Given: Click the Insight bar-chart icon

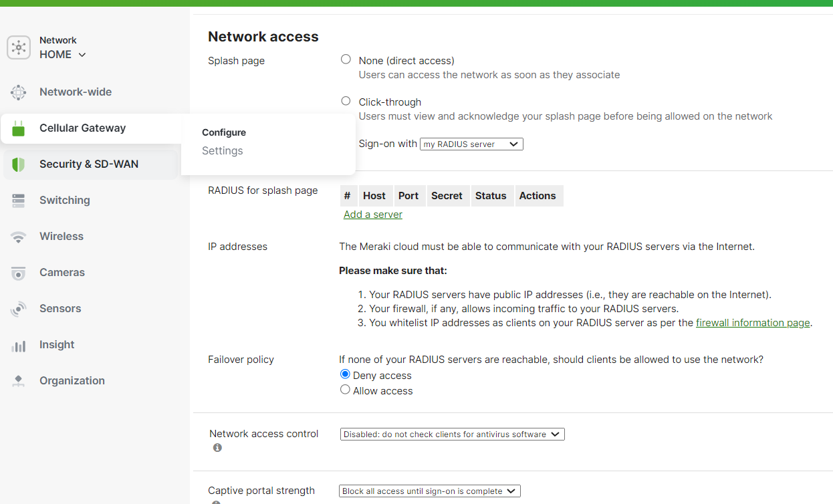Looking at the screenshot, I should [18, 344].
